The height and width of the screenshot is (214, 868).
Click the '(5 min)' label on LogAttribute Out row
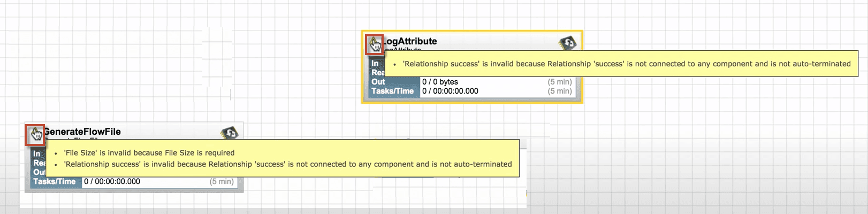point(560,82)
